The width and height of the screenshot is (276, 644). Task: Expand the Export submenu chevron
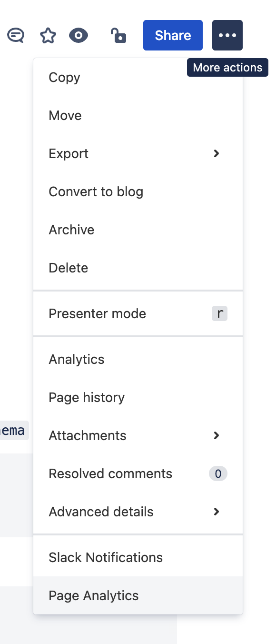[x=217, y=153]
